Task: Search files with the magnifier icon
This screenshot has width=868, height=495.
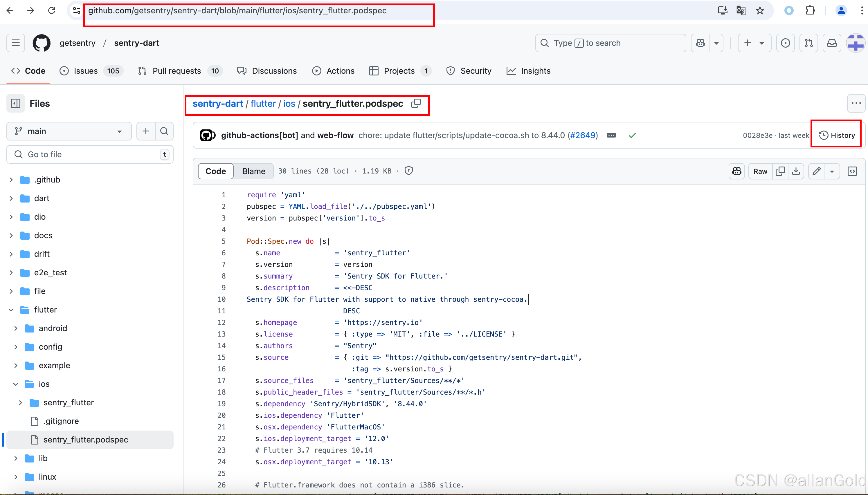Action: point(164,131)
